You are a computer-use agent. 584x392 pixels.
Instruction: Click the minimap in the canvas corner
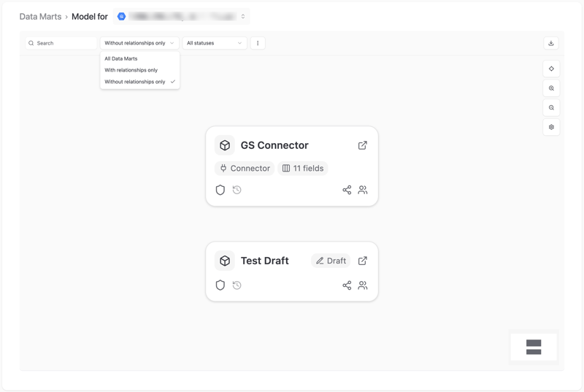click(x=534, y=347)
